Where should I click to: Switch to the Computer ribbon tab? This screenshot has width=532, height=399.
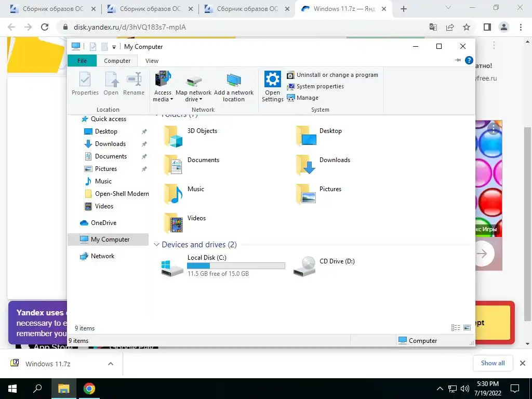pos(117,61)
